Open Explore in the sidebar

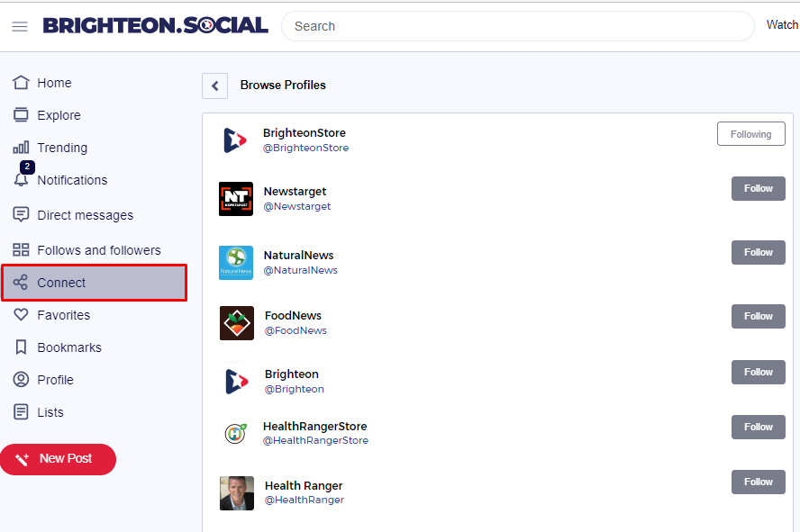coord(59,115)
